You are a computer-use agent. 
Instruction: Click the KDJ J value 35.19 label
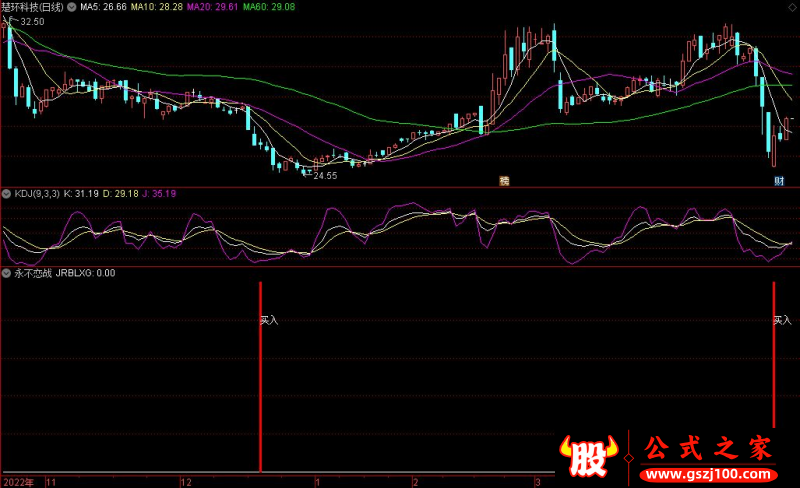coord(159,193)
